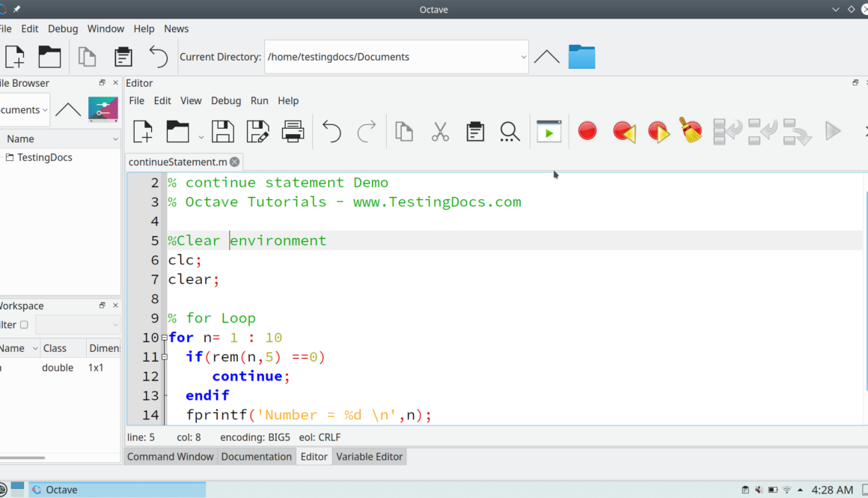Click the muted volume tray icon

pyautogui.click(x=759, y=490)
